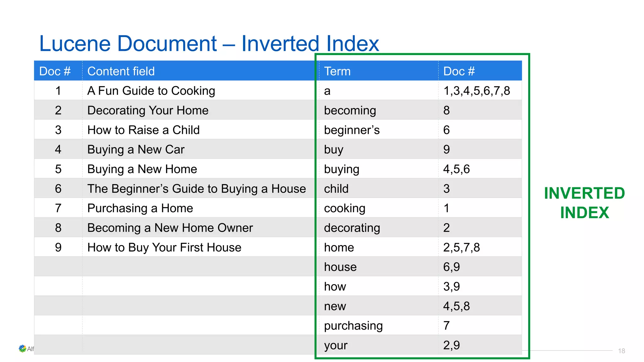Click doc list '3,9' for how
644x362 pixels.
point(452,287)
